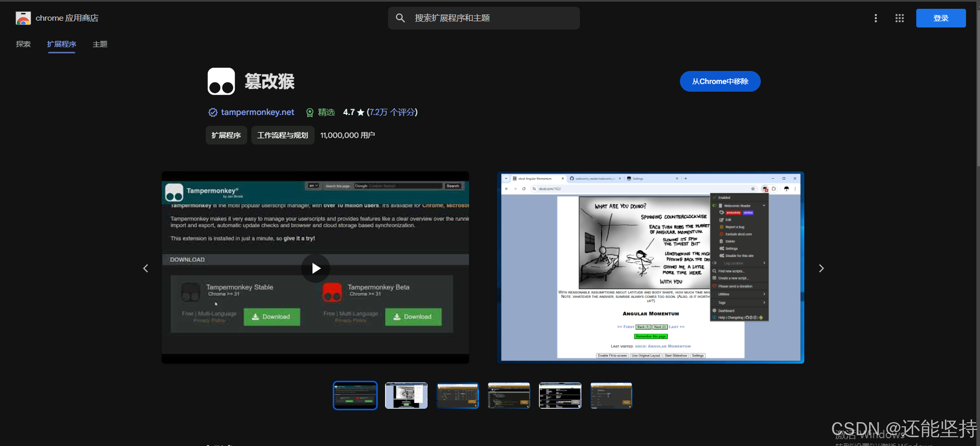This screenshot has height=446, width=980.
Task: Click the verified badge beside tampermonkey.net
Action: (x=212, y=112)
